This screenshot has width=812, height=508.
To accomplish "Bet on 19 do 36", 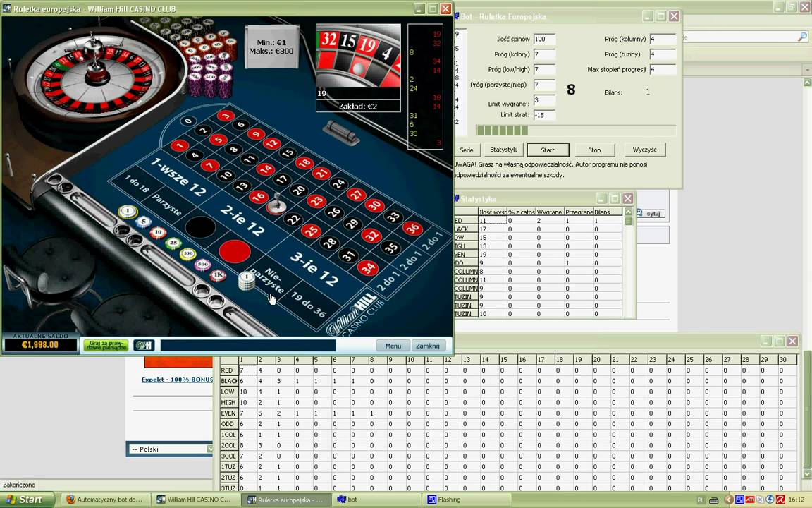I will click(309, 305).
